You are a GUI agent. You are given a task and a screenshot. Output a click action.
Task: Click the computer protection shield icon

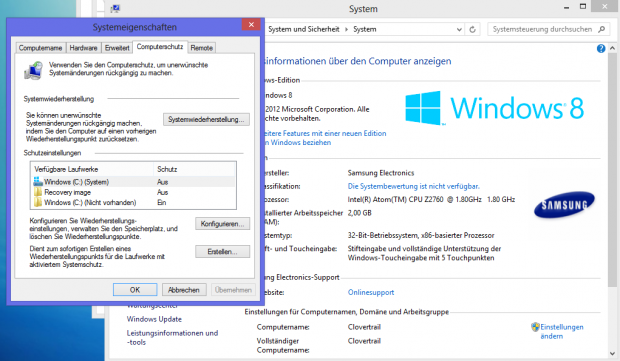tap(33, 70)
